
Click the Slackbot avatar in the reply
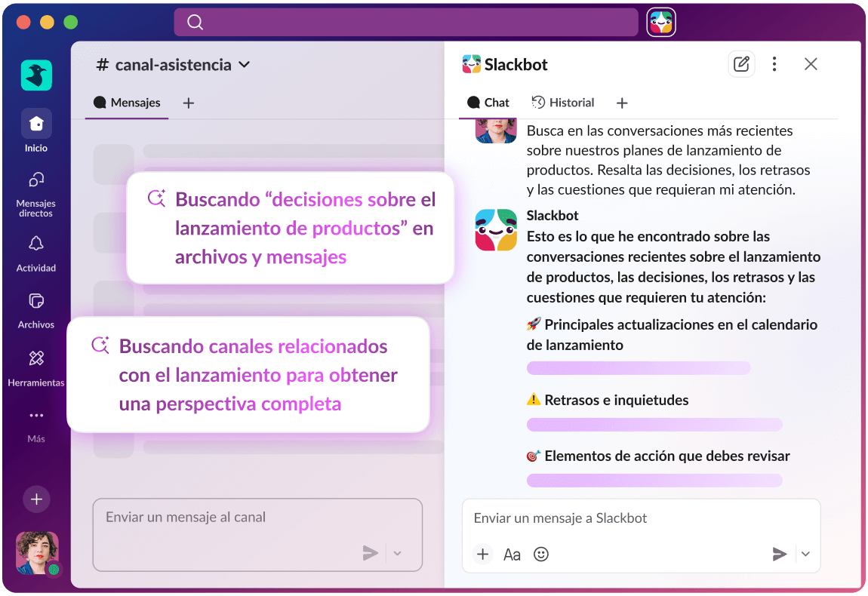point(496,229)
